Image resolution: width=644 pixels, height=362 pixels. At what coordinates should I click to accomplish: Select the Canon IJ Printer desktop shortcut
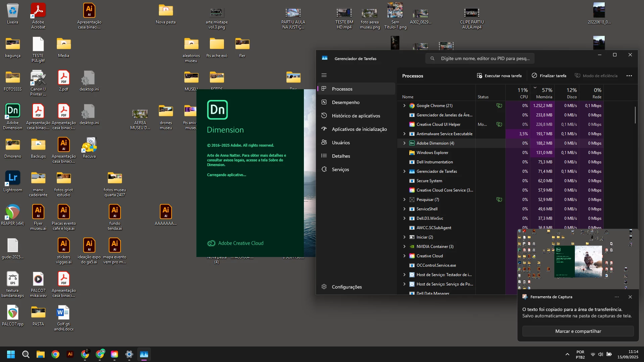click(38, 83)
